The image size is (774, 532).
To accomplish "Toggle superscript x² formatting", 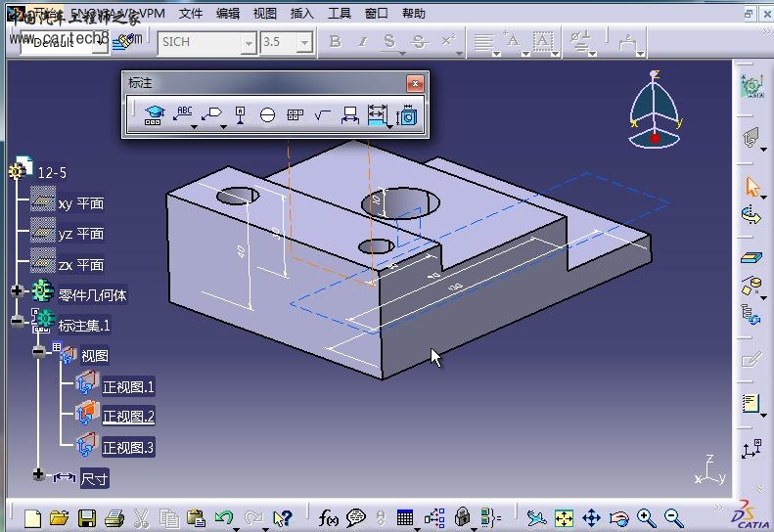I will (448, 40).
